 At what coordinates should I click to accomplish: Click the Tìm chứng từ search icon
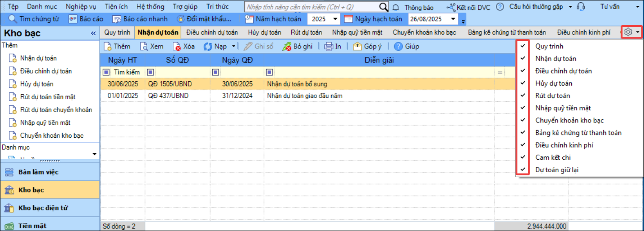pos(13,19)
